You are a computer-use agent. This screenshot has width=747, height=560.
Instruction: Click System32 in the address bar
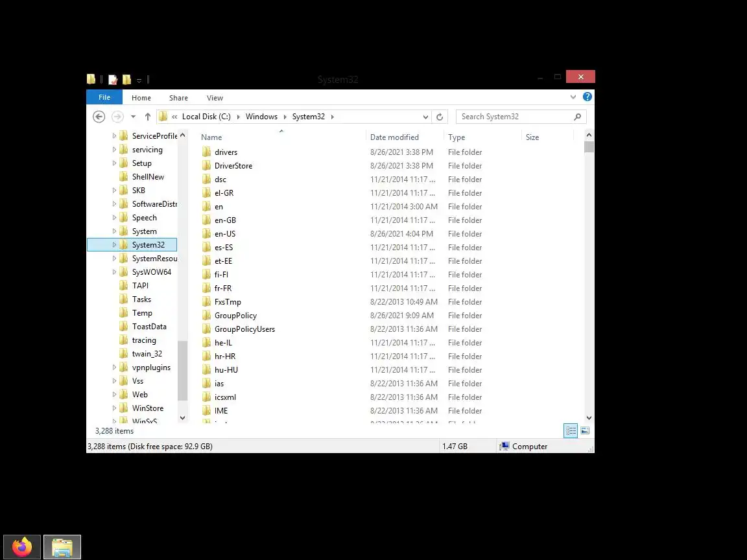(308, 117)
